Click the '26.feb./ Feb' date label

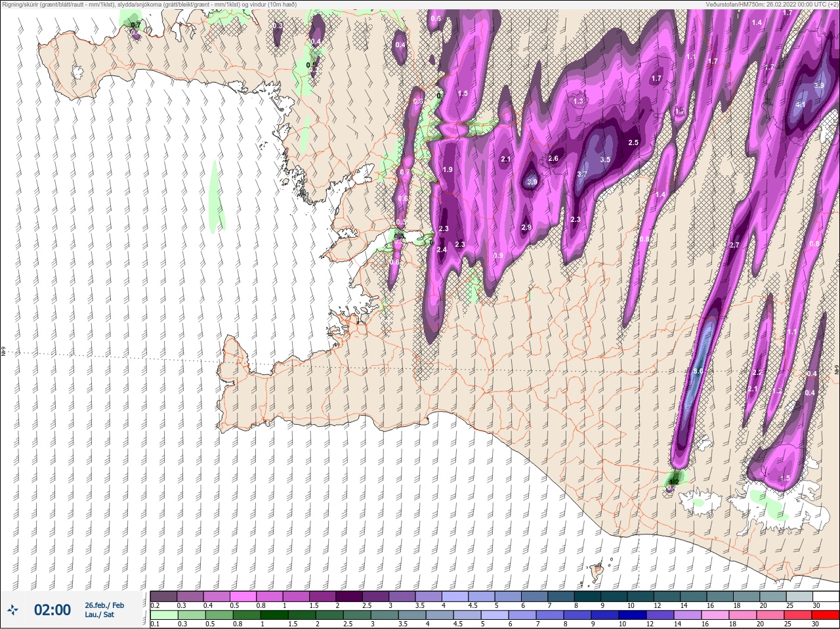pos(104,605)
